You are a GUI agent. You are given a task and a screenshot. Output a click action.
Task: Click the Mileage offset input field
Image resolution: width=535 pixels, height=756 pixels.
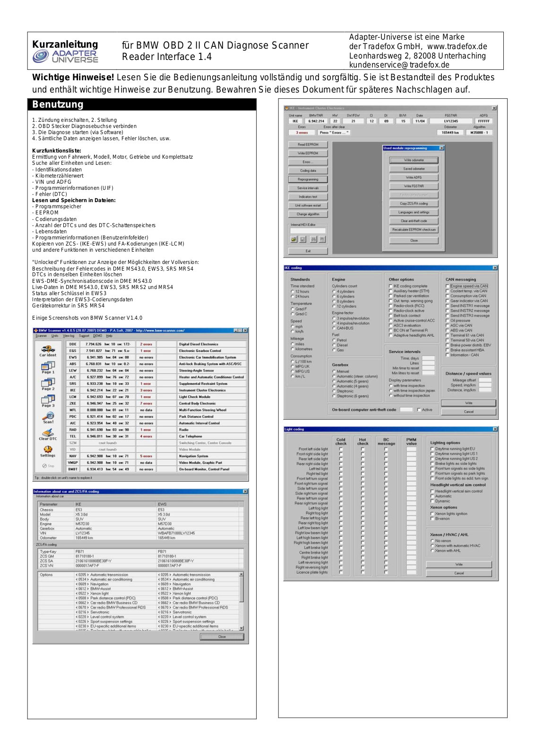[x=485, y=380]
